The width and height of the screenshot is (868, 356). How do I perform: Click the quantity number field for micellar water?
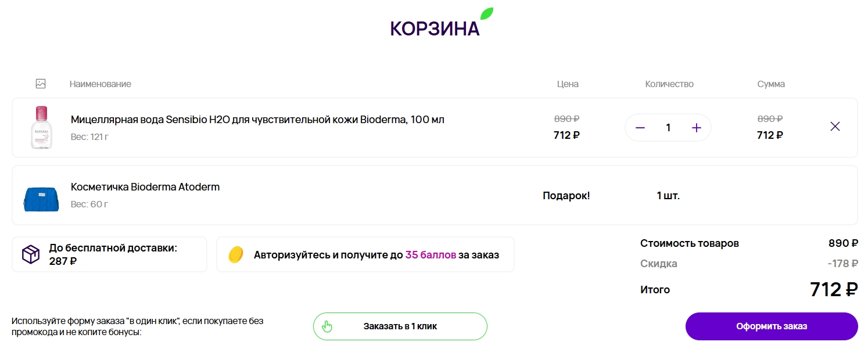click(668, 128)
